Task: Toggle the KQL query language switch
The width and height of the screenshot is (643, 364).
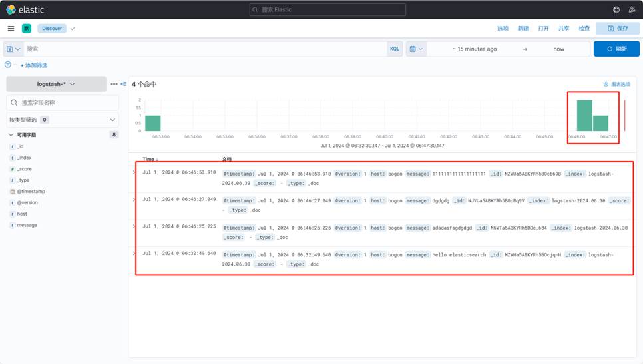Action: (395, 49)
